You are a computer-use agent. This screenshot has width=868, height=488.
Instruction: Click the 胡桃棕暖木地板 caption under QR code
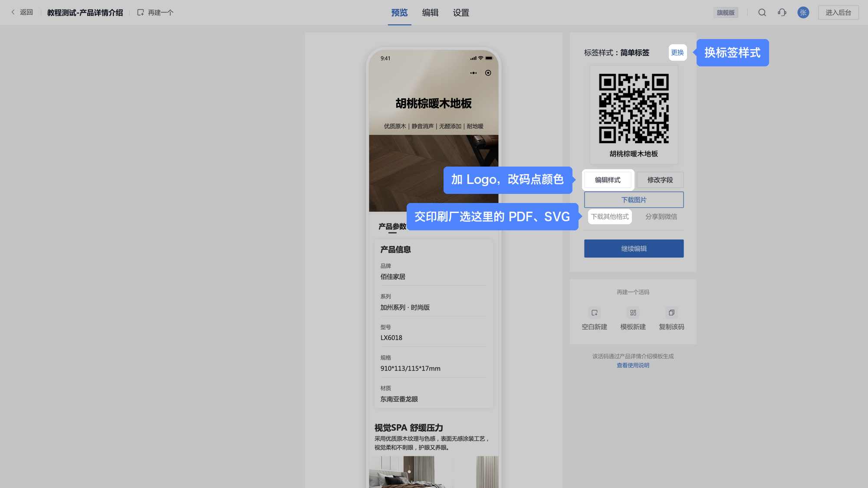[x=634, y=154]
